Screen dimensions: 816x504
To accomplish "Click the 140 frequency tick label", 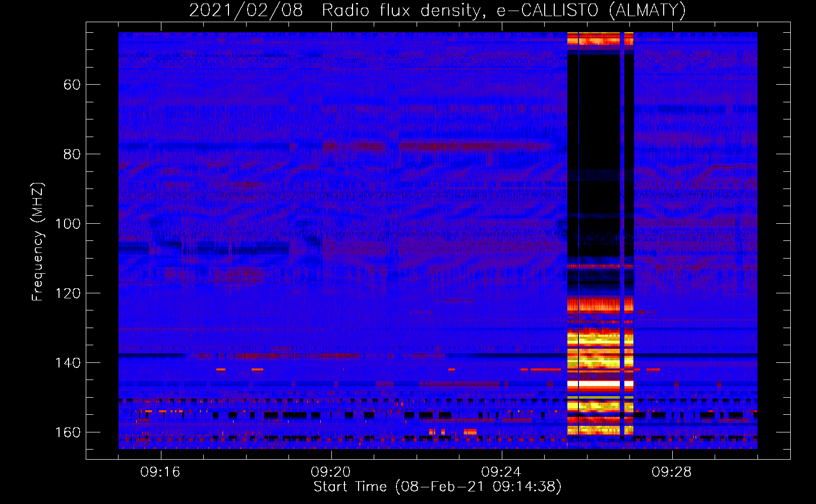I will click(x=68, y=363).
